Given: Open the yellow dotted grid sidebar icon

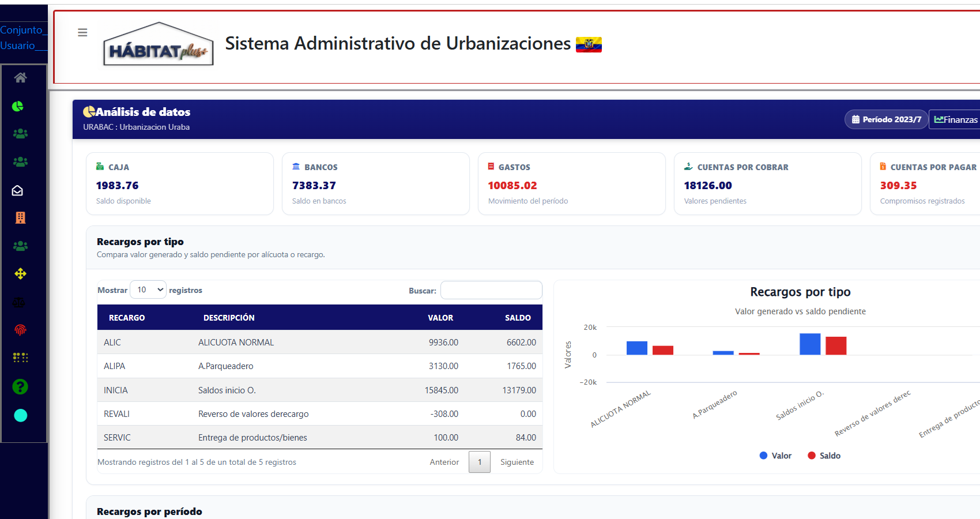Looking at the screenshot, I should (21, 358).
